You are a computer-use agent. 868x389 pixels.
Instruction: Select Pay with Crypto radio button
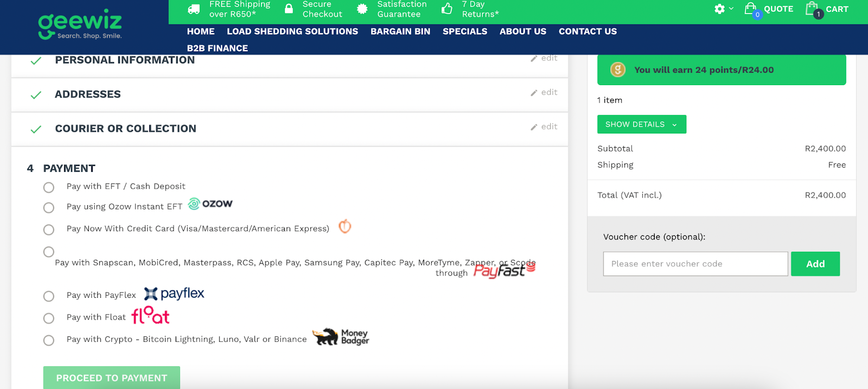[x=49, y=340]
